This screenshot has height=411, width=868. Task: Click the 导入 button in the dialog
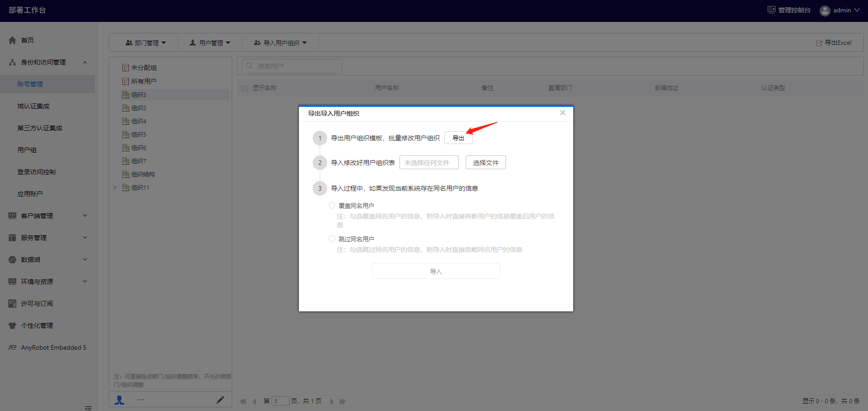click(x=436, y=271)
